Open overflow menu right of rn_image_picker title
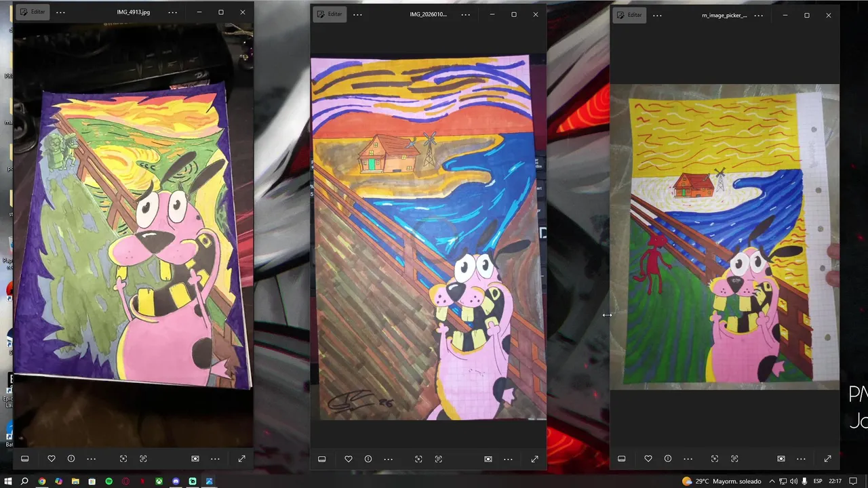 (759, 15)
